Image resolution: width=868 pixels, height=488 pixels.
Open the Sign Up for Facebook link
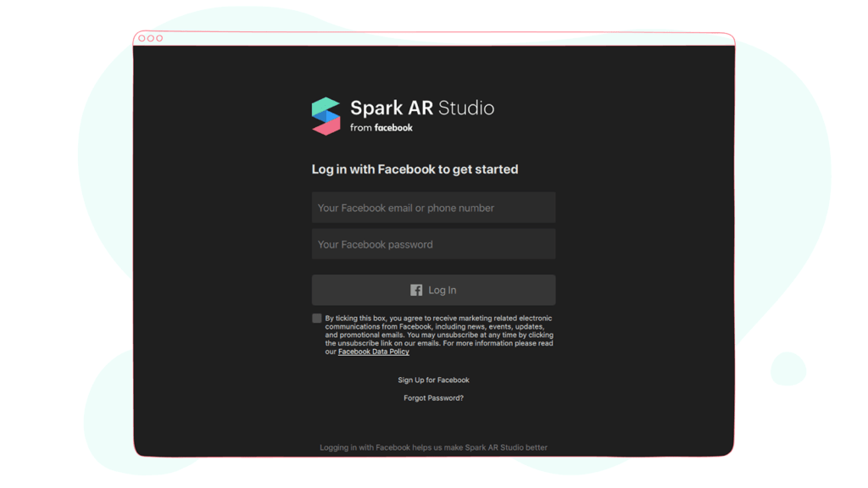click(x=433, y=380)
